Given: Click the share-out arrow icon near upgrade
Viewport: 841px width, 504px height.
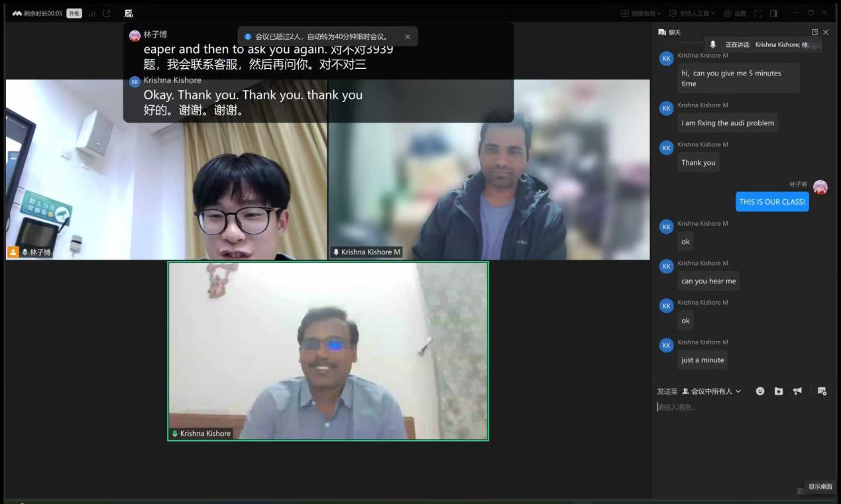Looking at the screenshot, I should (107, 13).
